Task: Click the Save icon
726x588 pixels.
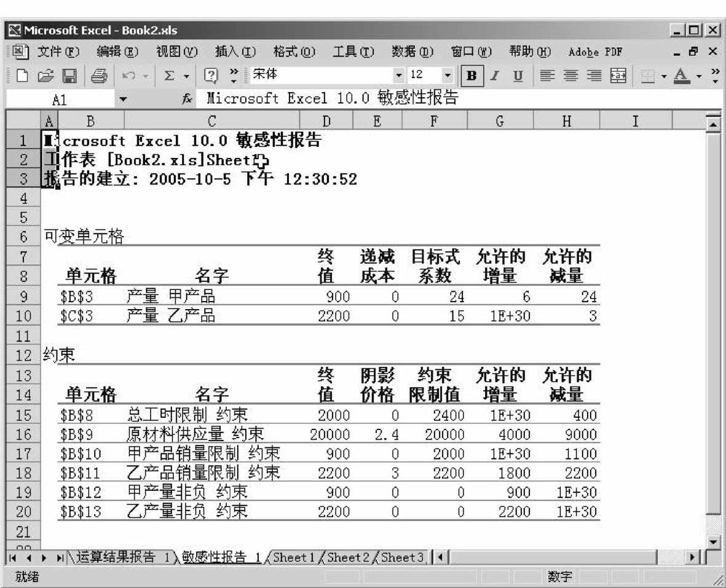Action: 69,76
